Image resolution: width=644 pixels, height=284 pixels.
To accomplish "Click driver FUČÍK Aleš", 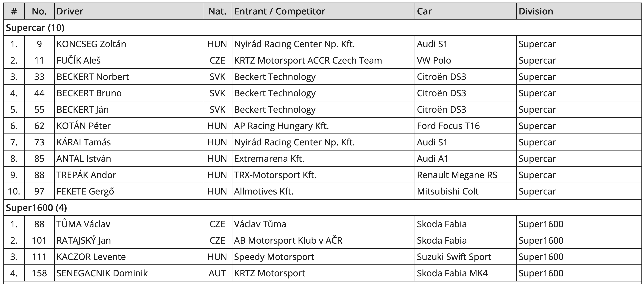I will tap(79, 60).
